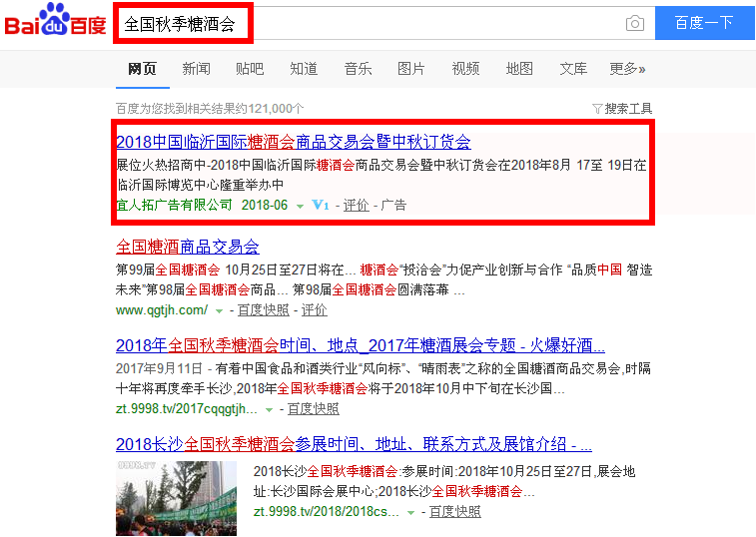Open 2018中国临沂国际糖酒会 ad result link
This screenshot has height=537, width=756.
[x=293, y=141]
